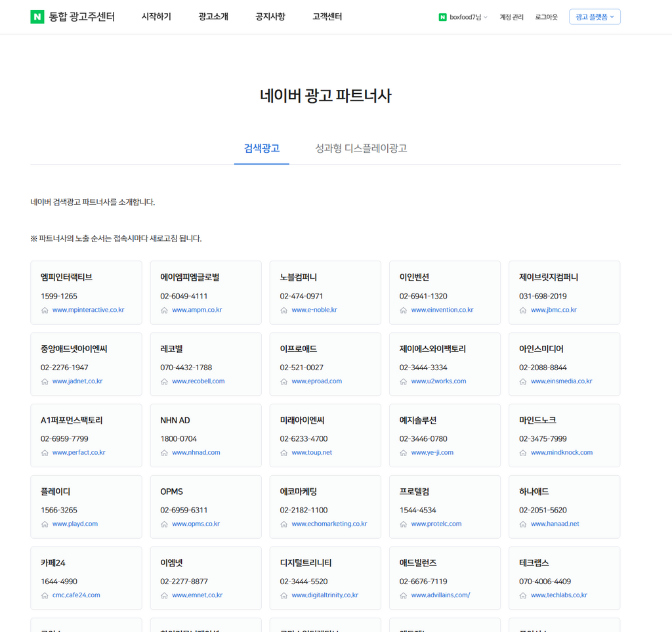Click home icon beside www.ampm.co.kr

click(164, 310)
